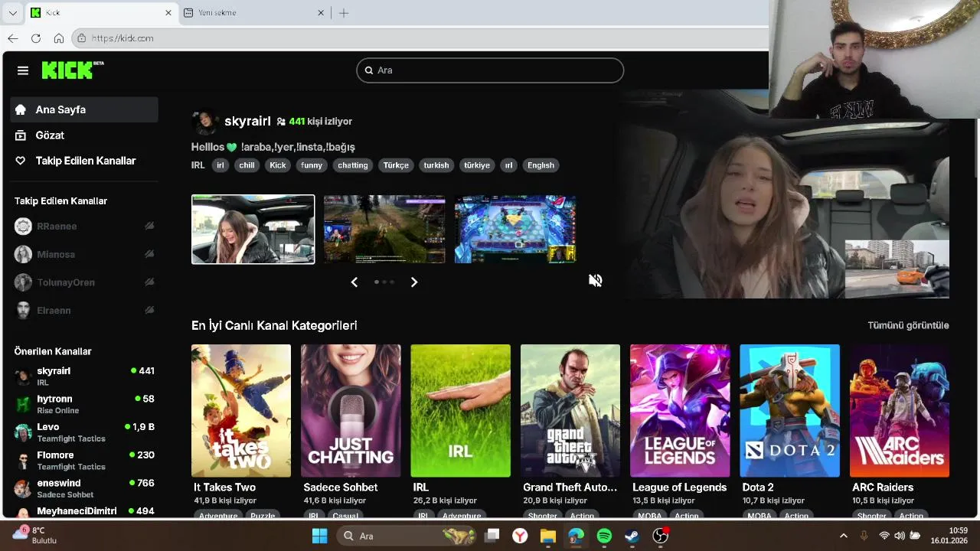
Task: Click the funny tag
Action: [x=312, y=165]
